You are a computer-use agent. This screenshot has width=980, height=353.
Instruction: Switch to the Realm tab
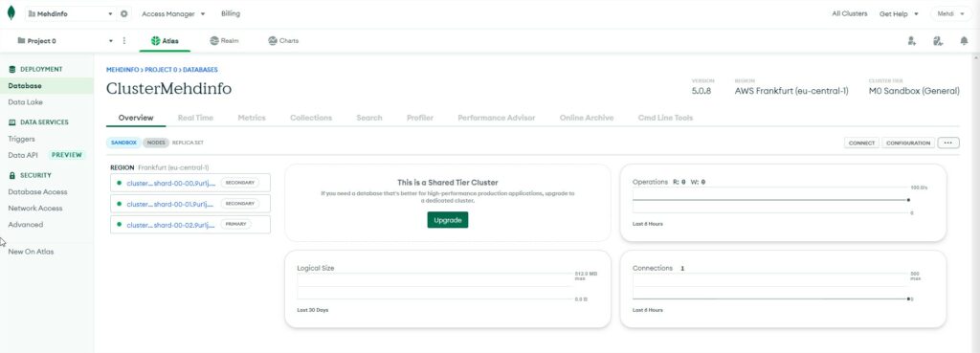(224, 40)
